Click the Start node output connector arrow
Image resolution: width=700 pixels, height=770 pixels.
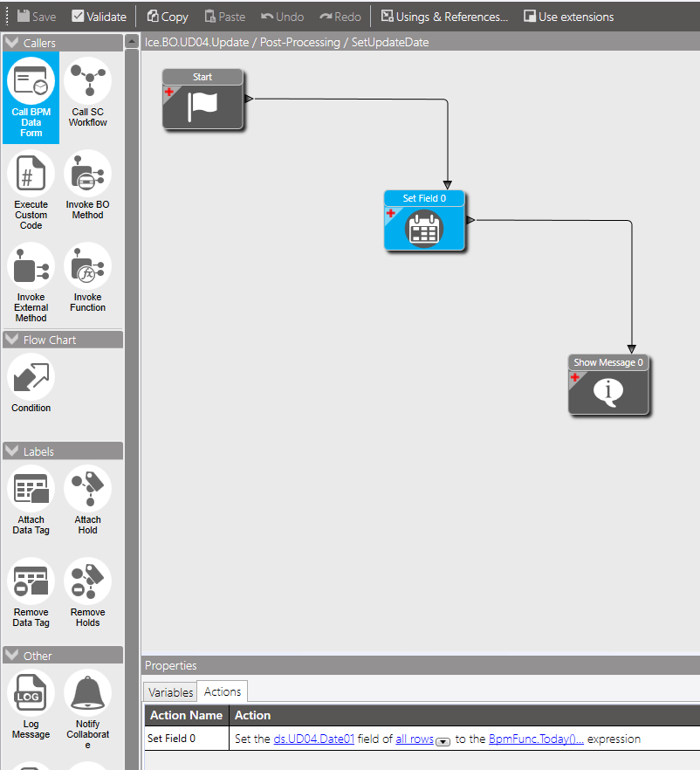coord(249,99)
